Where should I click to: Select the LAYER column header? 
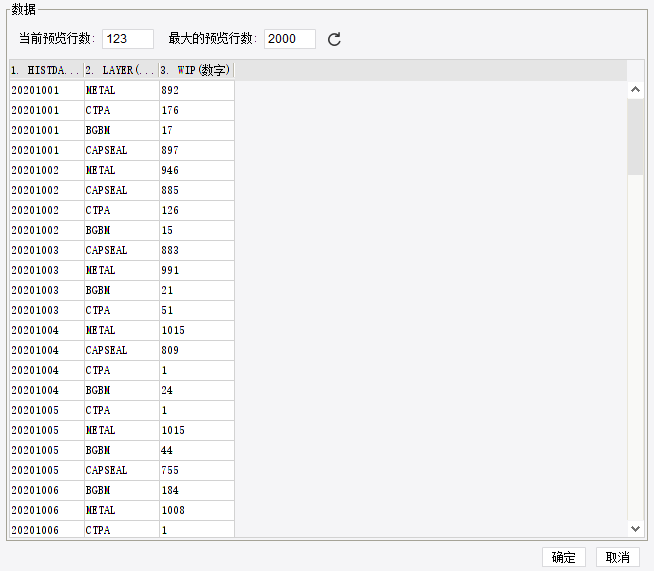coord(121,70)
